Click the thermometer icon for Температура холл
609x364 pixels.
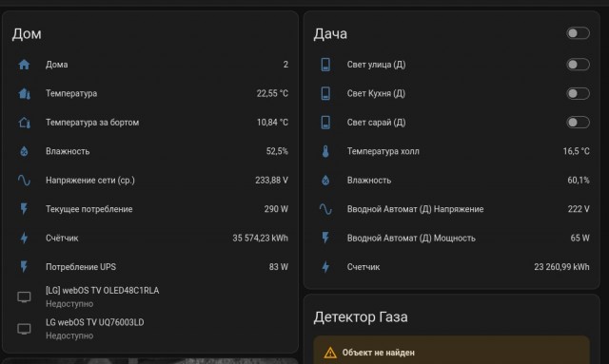point(325,151)
